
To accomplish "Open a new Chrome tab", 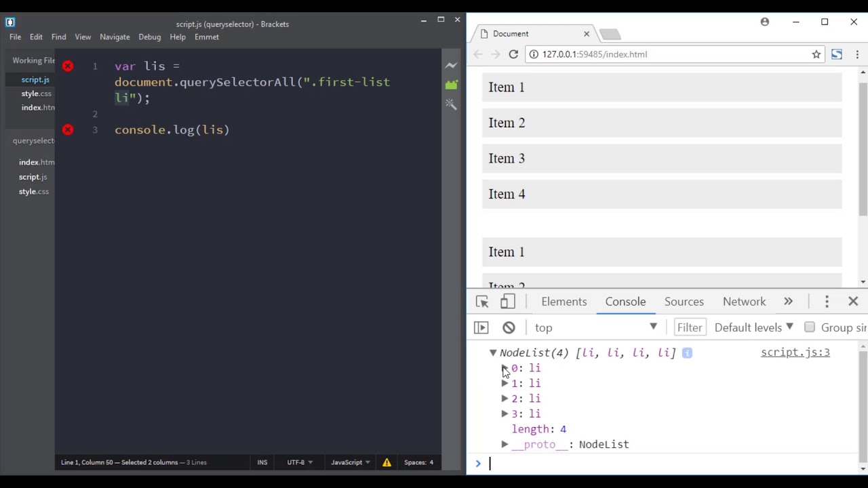I will pos(610,34).
